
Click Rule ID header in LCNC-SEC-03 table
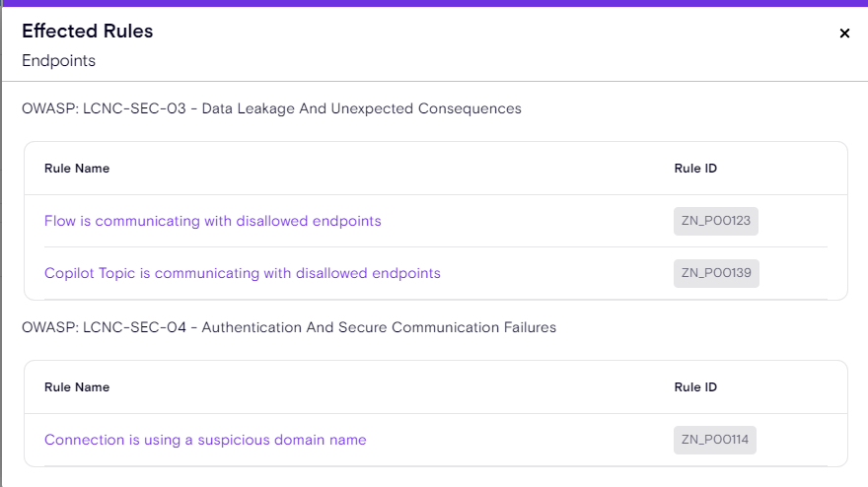coord(695,169)
